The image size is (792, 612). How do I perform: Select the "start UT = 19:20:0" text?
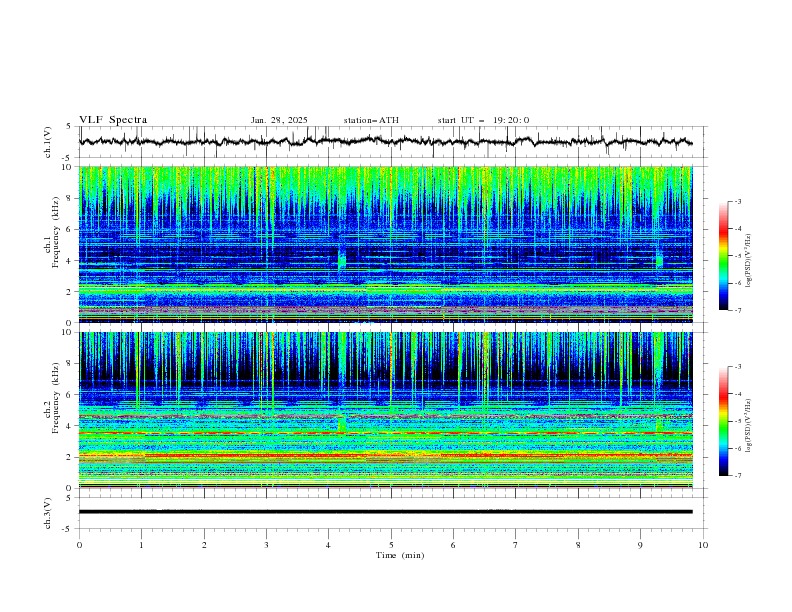[x=483, y=120]
